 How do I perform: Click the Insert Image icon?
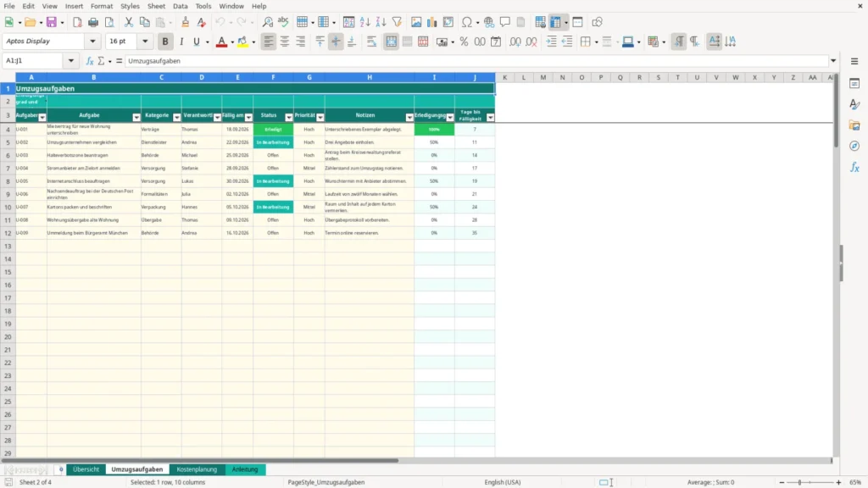pos(416,22)
